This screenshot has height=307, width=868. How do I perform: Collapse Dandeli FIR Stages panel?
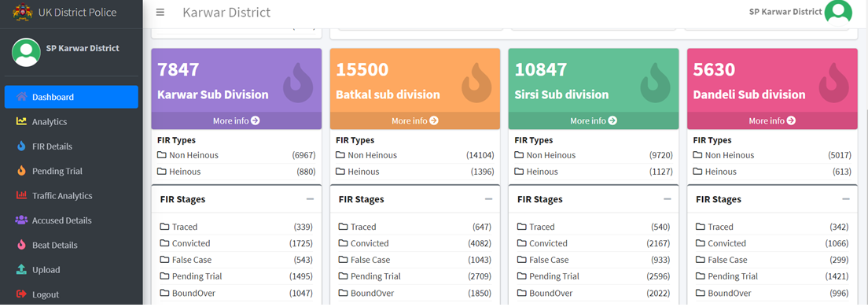click(x=846, y=199)
